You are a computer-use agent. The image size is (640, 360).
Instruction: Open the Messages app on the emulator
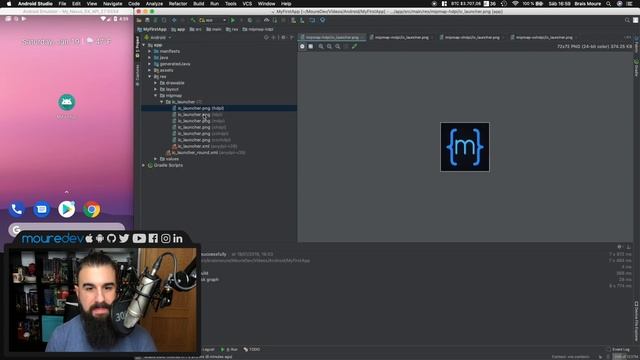[x=42, y=209]
